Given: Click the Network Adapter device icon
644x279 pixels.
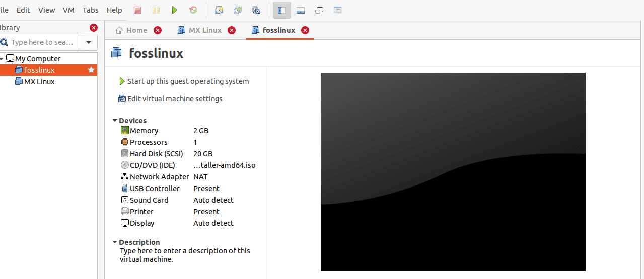Looking at the screenshot, I should pyautogui.click(x=125, y=176).
